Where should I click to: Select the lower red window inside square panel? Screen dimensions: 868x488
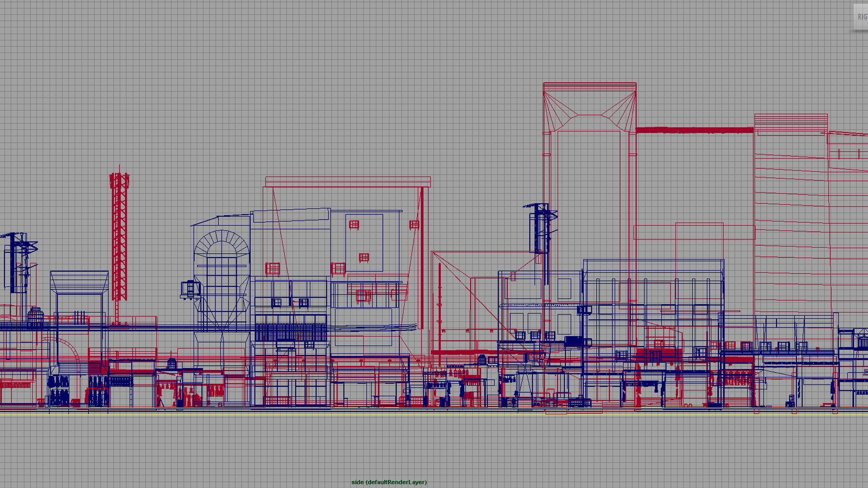(x=364, y=258)
